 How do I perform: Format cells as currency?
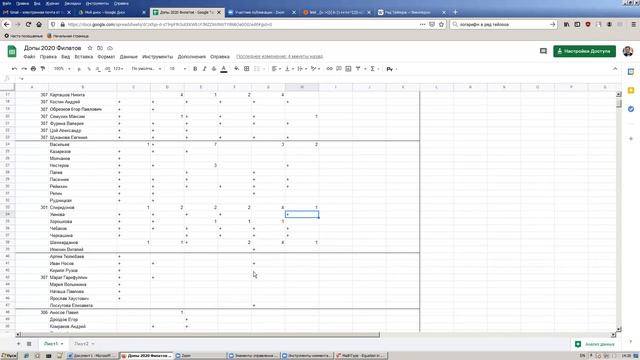click(79, 69)
